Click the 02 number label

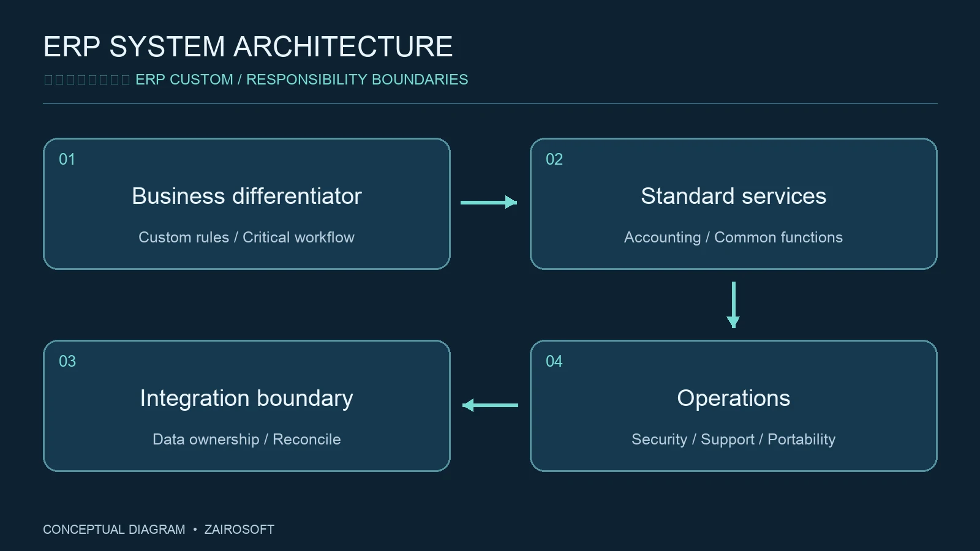pos(554,159)
